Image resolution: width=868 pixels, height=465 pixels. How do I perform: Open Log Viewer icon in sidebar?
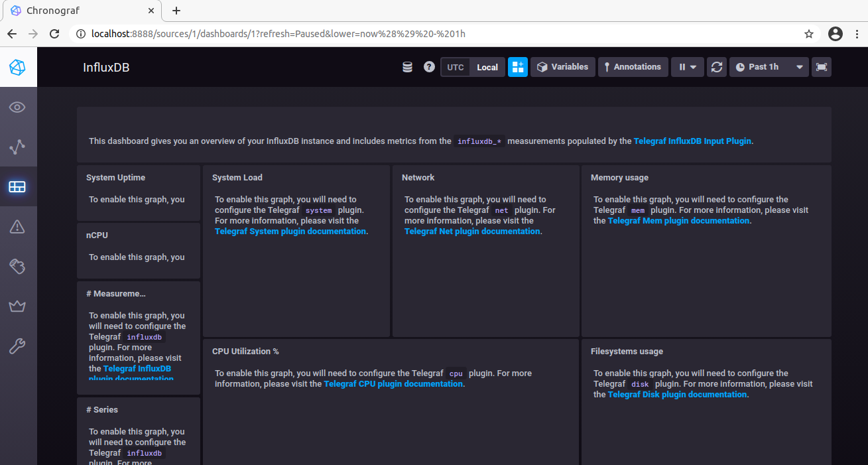[x=18, y=267]
